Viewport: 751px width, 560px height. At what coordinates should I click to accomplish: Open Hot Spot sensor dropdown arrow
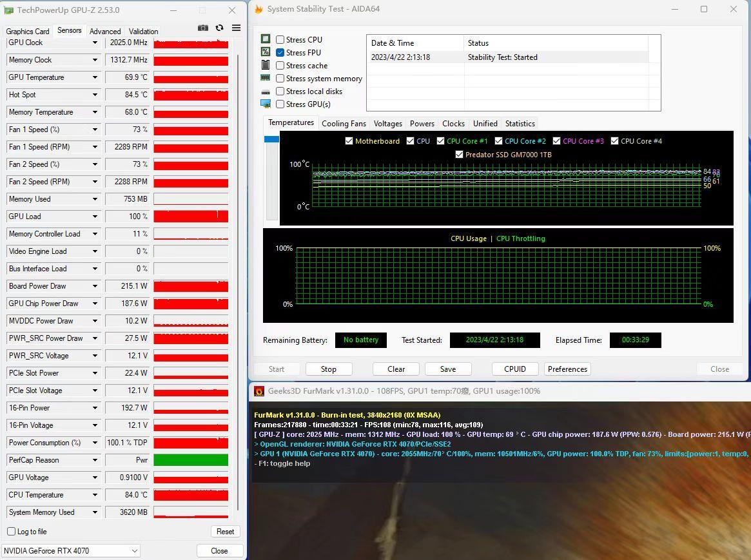[95, 95]
